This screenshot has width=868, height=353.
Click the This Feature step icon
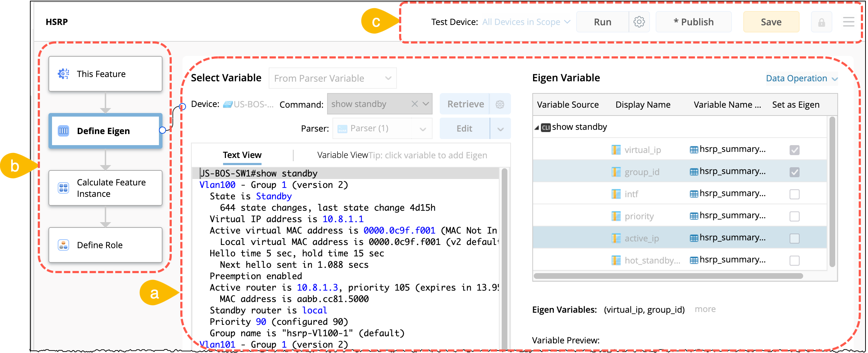(63, 74)
